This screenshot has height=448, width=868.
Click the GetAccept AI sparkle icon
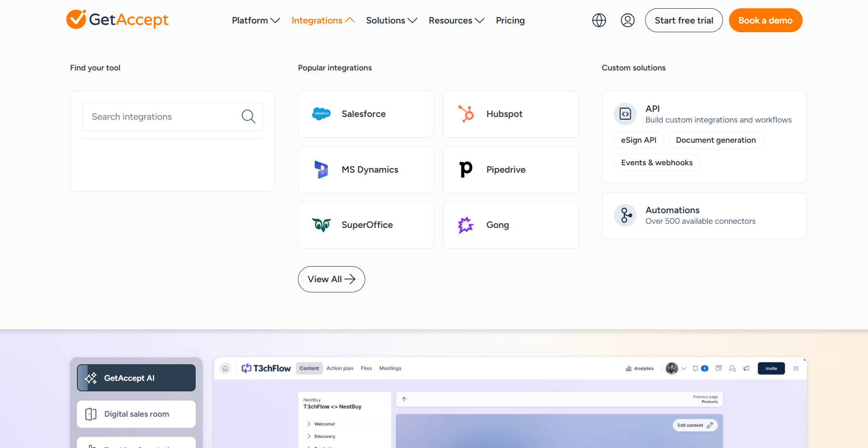point(91,378)
